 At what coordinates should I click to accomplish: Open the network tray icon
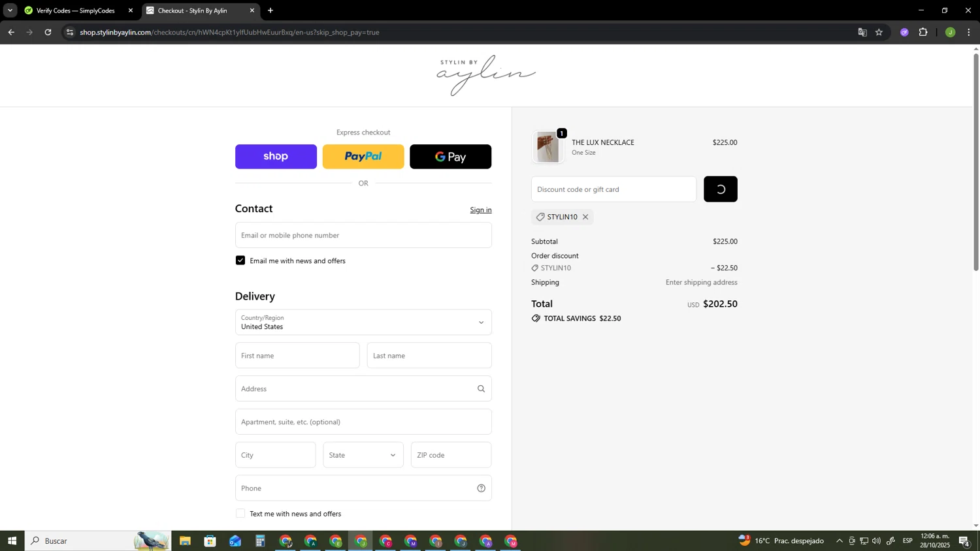pyautogui.click(x=864, y=541)
